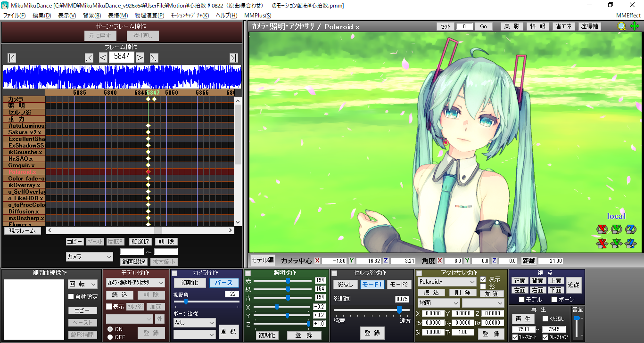Open the 地面 attachment dropdown
This screenshot has width=644, height=343.
[x=438, y=303]
